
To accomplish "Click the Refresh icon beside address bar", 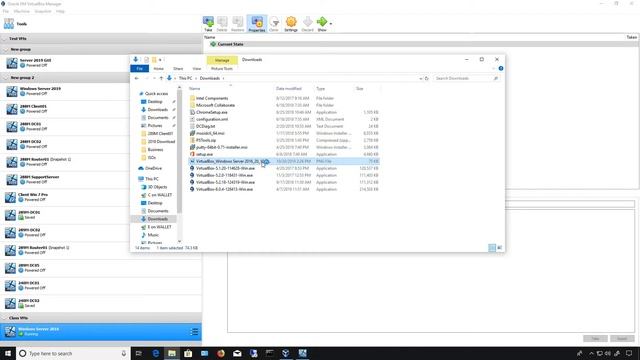I will tap(427, 78).
